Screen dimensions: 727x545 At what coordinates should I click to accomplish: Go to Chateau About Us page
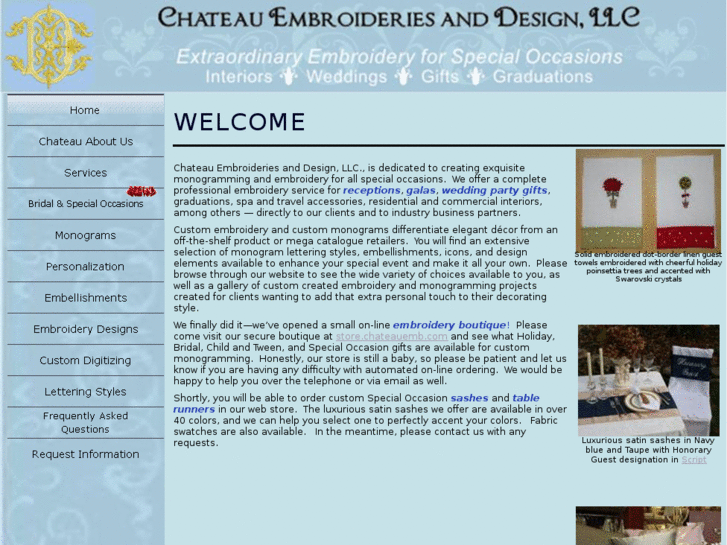coord(85,141)
